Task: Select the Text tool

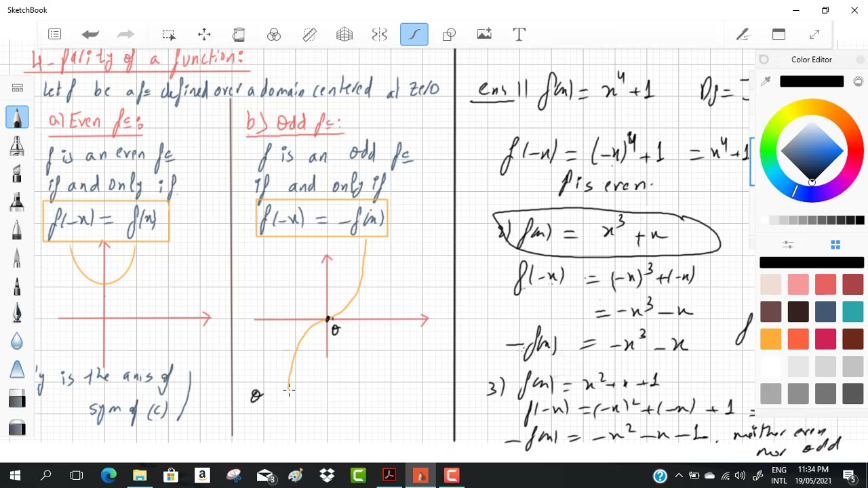Action: click(519, 34)
